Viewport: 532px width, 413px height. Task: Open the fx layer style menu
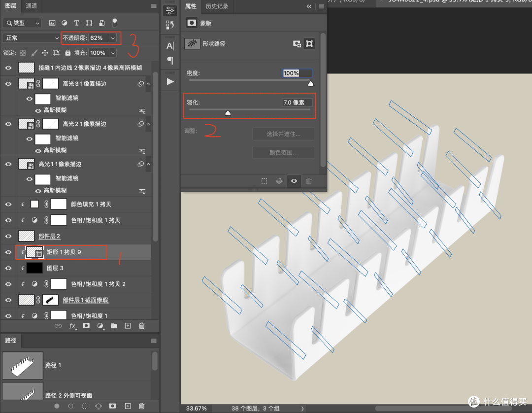tap(72, 326)
